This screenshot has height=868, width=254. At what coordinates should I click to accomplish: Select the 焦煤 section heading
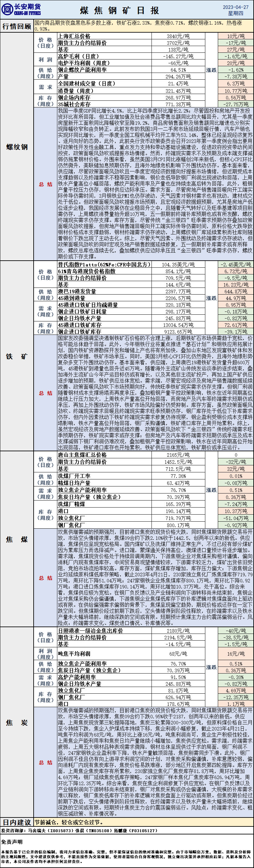[17, 539]
